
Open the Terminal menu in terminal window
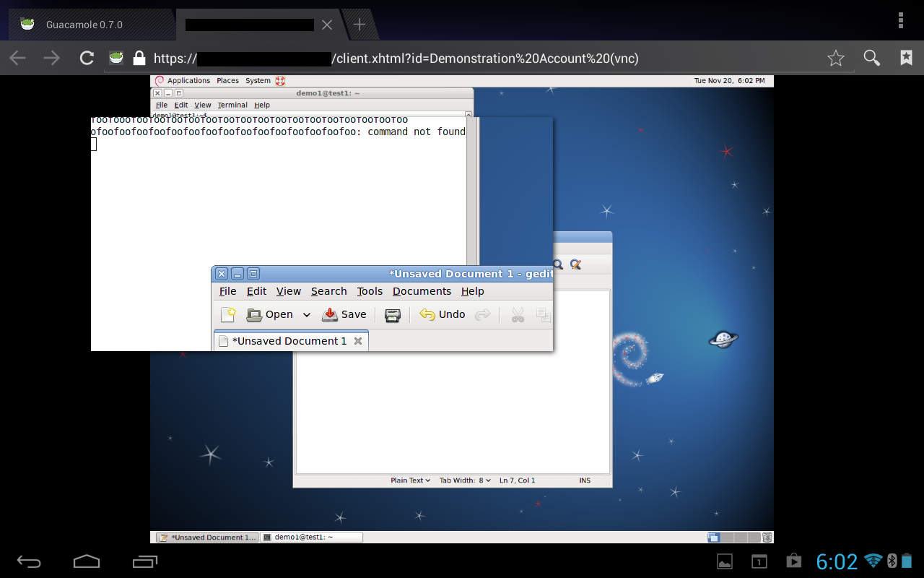(232, 105)
